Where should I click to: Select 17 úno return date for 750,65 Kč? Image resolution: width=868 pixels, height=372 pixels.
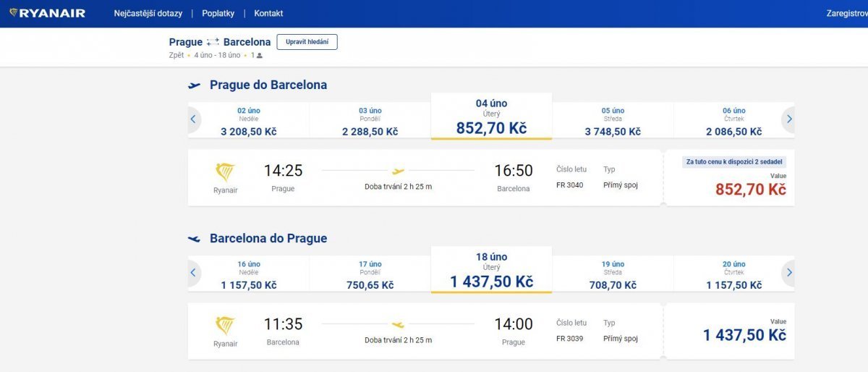(x=370, y=274)
